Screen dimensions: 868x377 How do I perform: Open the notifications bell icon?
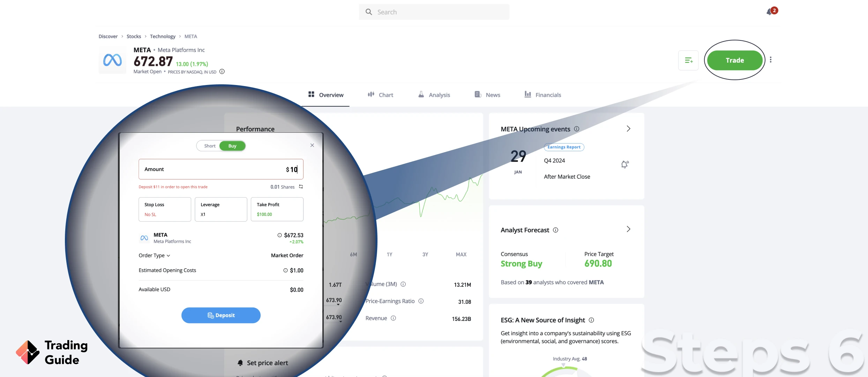tap(770, 12)
